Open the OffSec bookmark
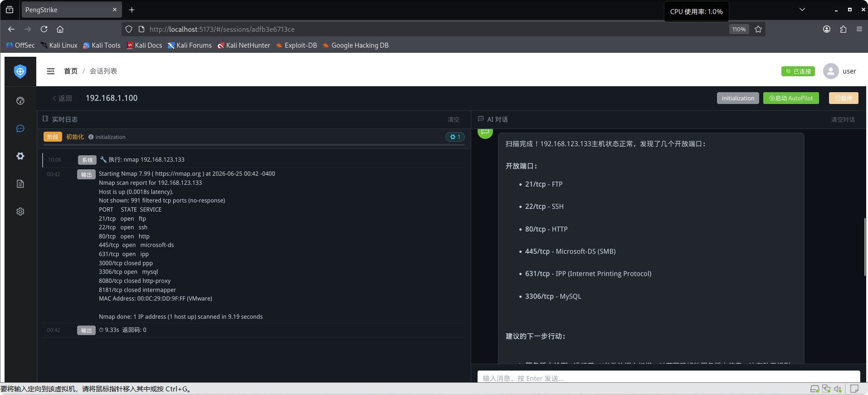868x395 pixels. [x=20, y=45]
